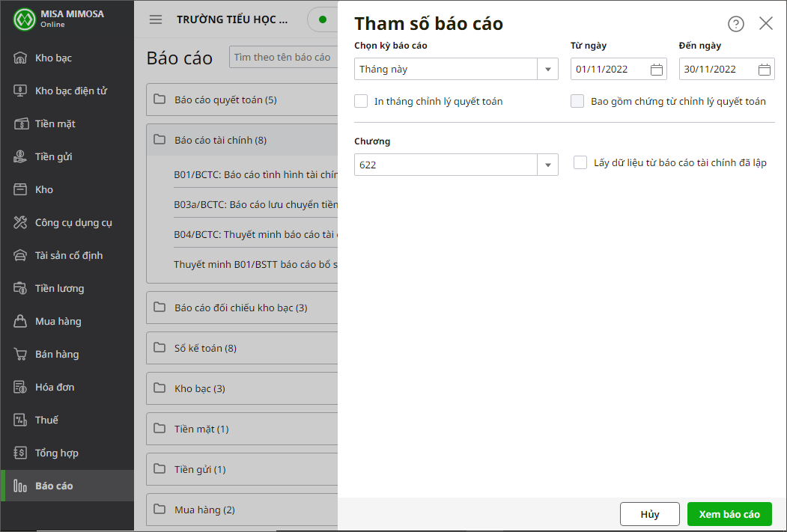Image resolution: width=787 pixels, height=532 pixels.
Task: Open the Chương dropdown arrow
Action: coord(547,165)
